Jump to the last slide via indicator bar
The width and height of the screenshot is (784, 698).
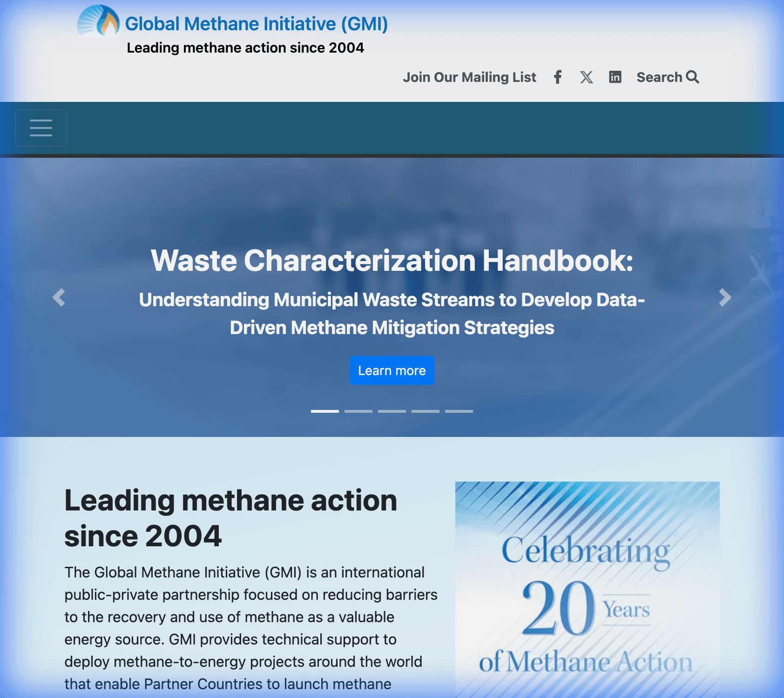(460, 411)
